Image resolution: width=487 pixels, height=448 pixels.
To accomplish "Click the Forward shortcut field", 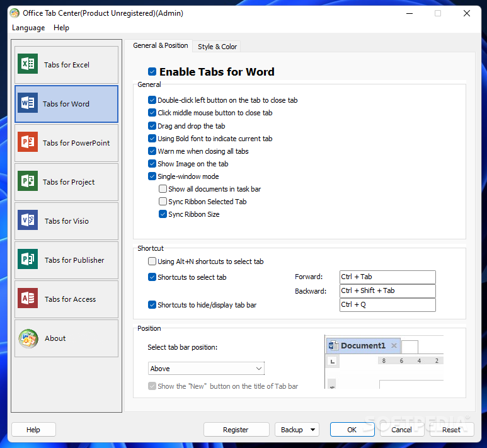I will (x=387, y=277).
